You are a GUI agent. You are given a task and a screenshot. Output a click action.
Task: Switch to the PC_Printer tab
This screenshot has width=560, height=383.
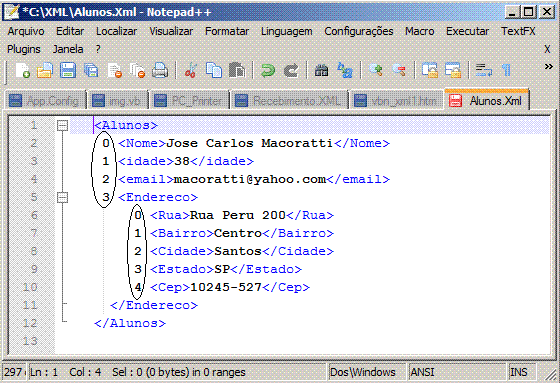[x=190, y=101]
